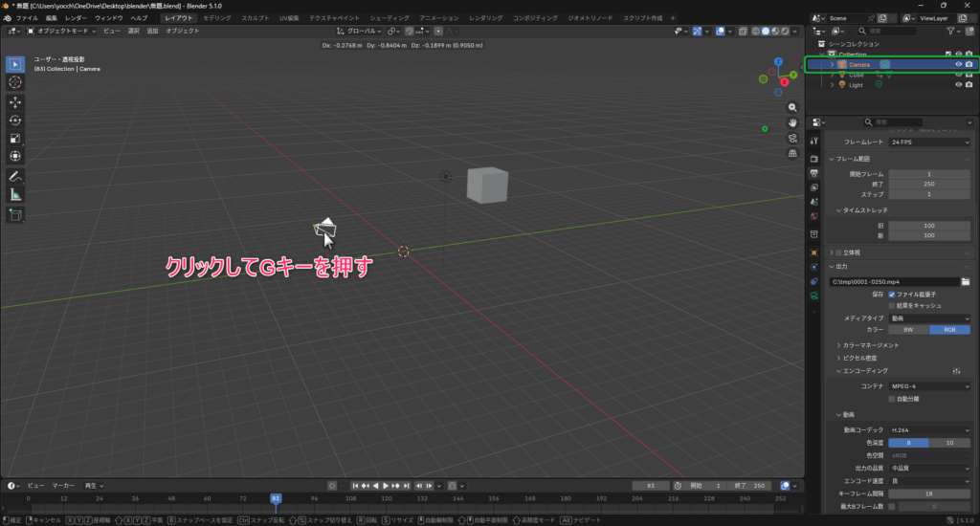Toggle the ファイル拡張子 checkbox
Viewport: 980px width, 526px height.
(892, 295)
